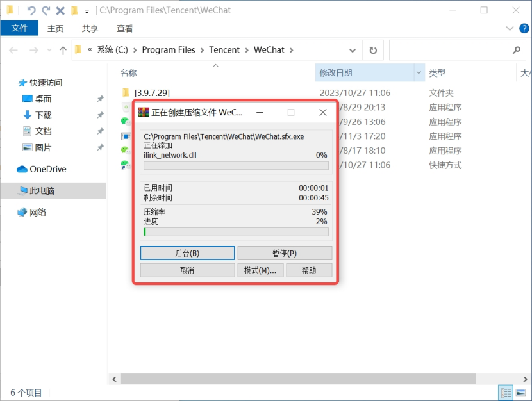This screenshot has height=401, width=532.
Task: Open the address bar history dropdown
Action: click(353, 50)
